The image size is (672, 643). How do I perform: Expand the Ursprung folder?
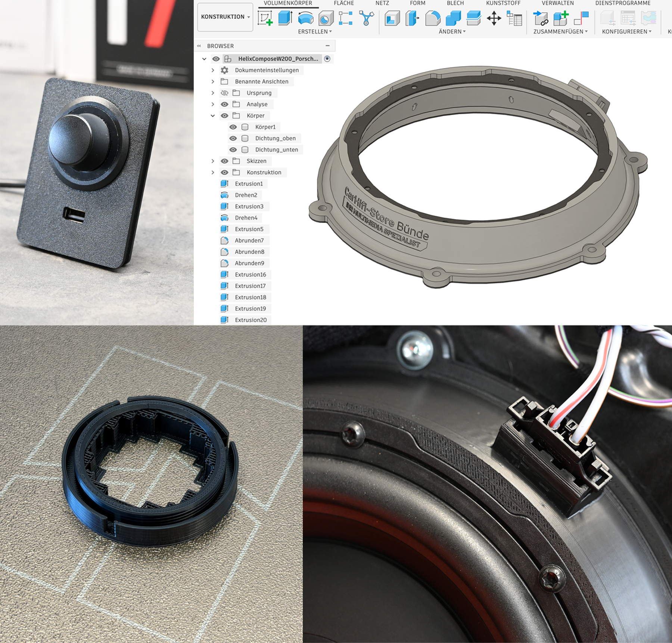tap(213, 93)
